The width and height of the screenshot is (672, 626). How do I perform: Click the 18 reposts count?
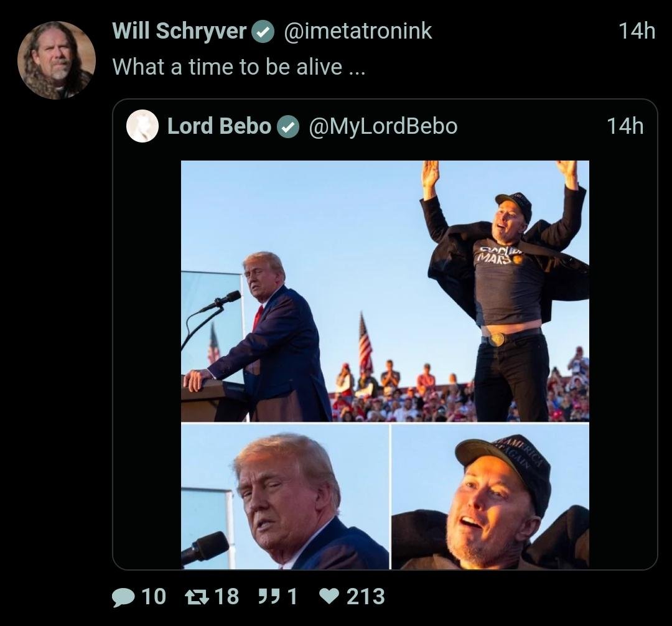[x=226, y=597]
